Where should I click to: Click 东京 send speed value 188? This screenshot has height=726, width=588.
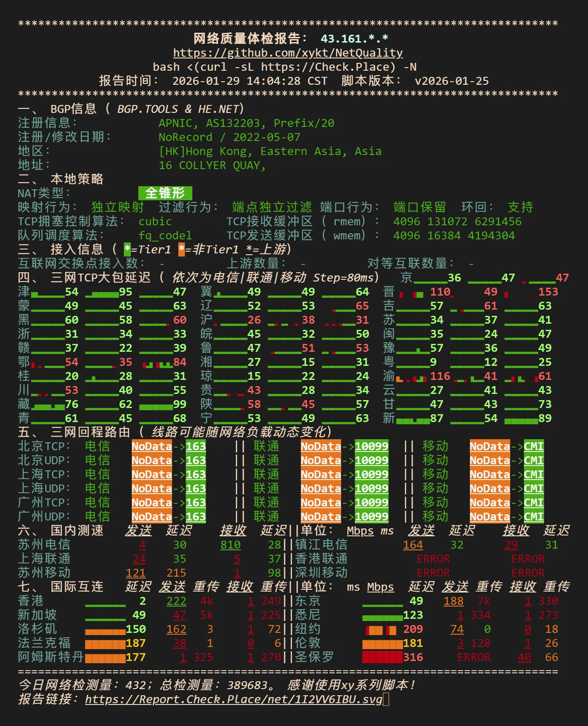point(453,601)
